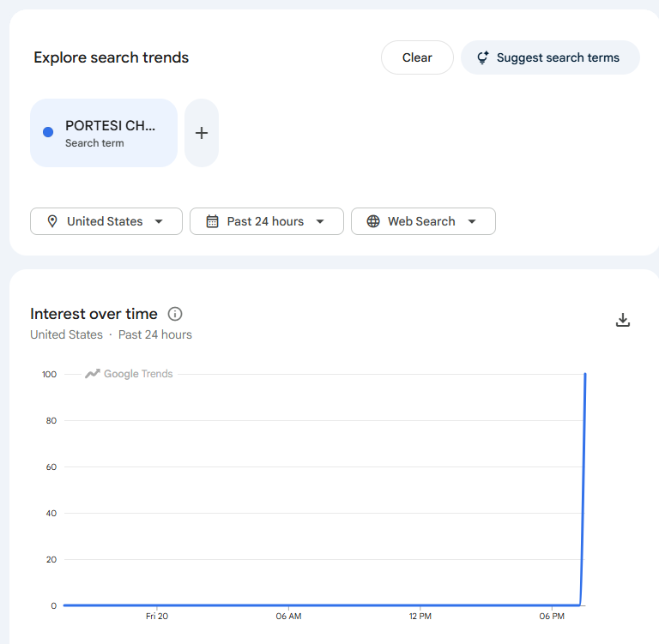Click the sparkle lightbulb icon
This screenshot has width=659, height=644.
click(x=483, y=57)
